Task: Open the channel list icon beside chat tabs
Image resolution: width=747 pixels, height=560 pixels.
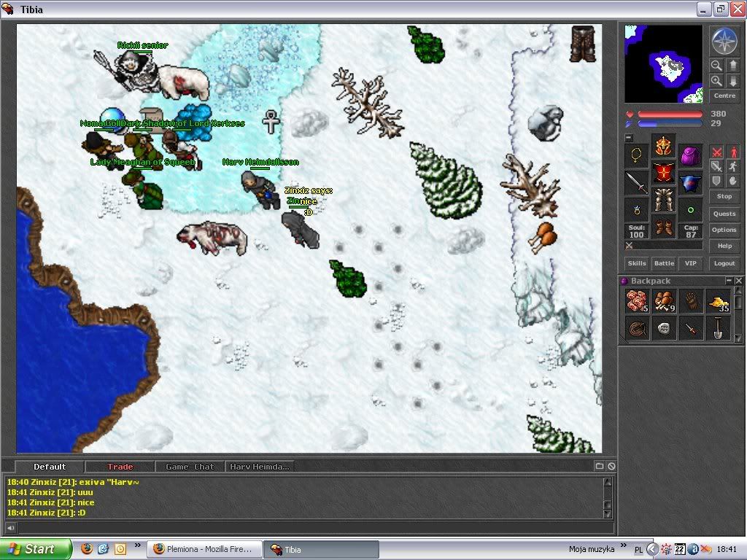Action: click(600, 466)
